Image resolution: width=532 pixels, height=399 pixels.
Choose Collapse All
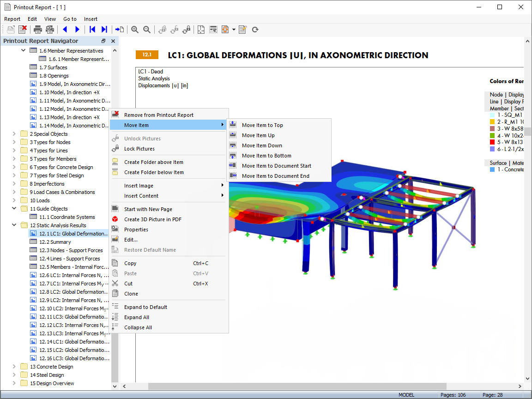pyautogui.click(x=169, y=327)
